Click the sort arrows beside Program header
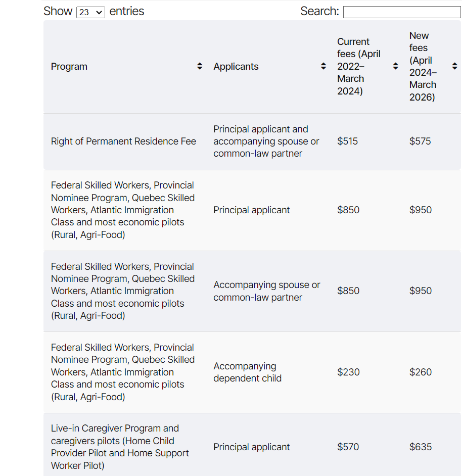Screen dimensions: 462x476 click(x=200, y=66)
